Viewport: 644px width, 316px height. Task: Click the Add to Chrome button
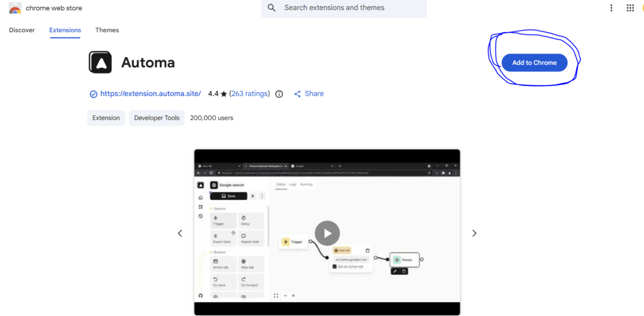click(x=534, y=63)
